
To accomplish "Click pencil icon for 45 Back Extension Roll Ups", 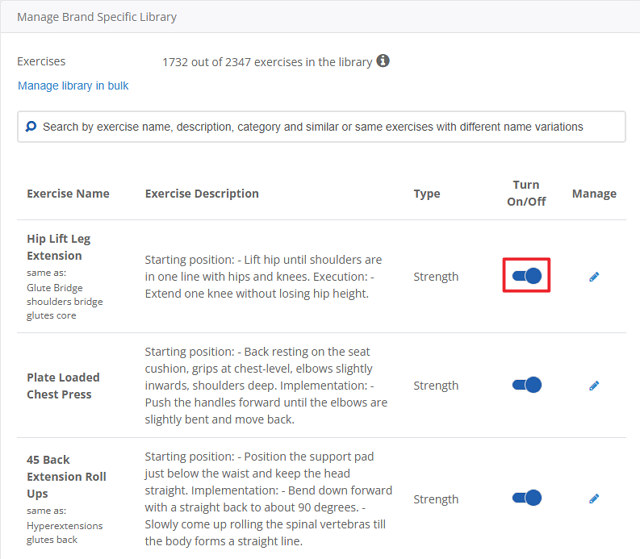I will tap(594, 498).
